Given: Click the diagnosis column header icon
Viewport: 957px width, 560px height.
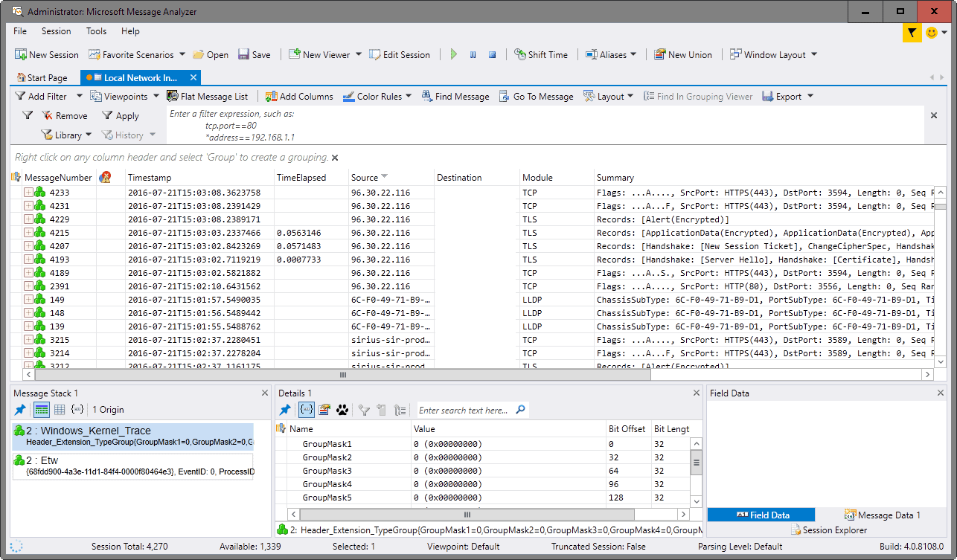Looking at the screenshot, I should pyautogui.click(x=106, y=177).
